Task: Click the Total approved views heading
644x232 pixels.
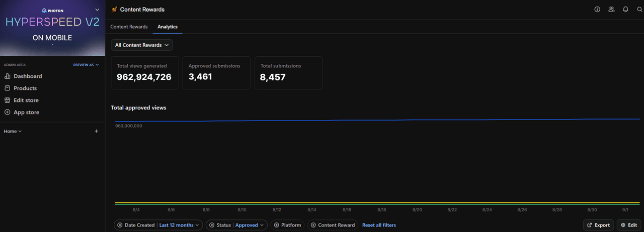Action: pos(138,107)
